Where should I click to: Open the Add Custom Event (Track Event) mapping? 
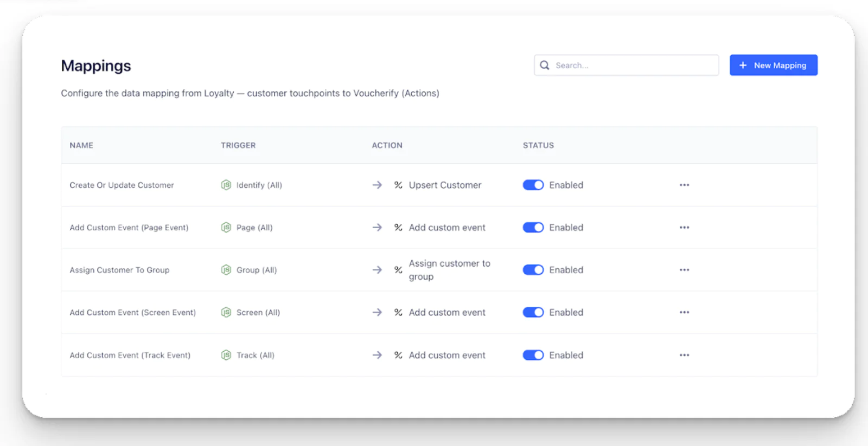(x=130, y=355)
